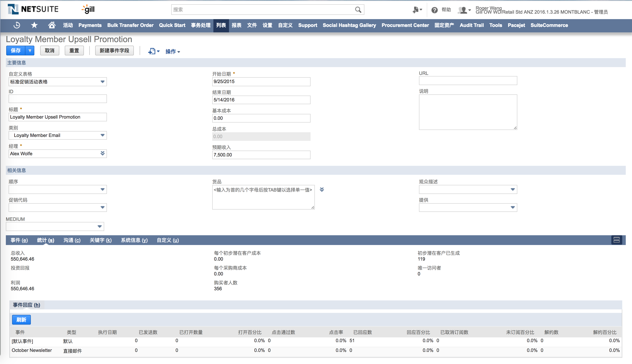
Task: Go to the Home icon
Action: click(52, 25)
